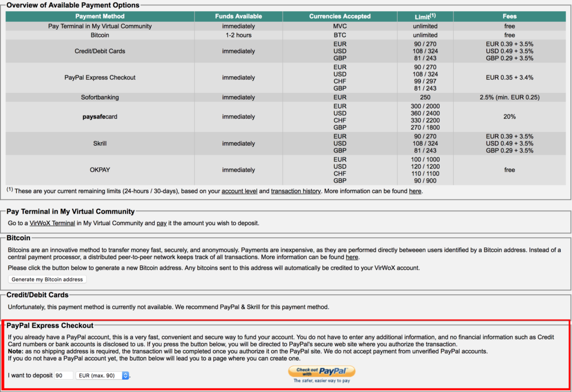The image size is (572, 392).
Task: Click 'here' link in the limits footnote
Action: point(415,191)
